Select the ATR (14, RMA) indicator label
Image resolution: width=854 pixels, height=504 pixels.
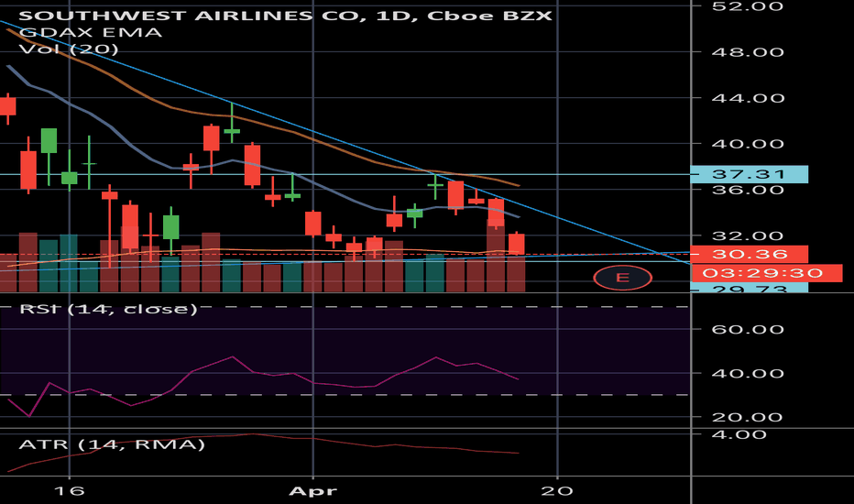112,444
